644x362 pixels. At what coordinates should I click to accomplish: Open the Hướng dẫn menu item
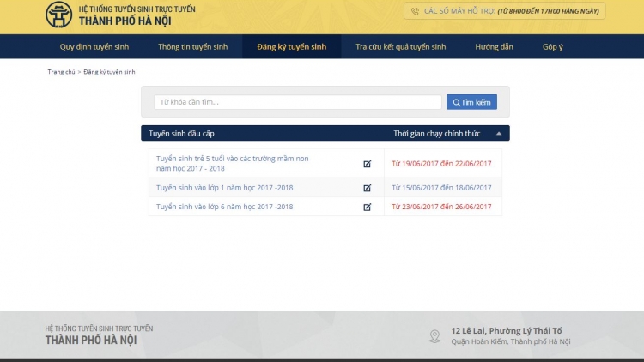click(494, 47)
